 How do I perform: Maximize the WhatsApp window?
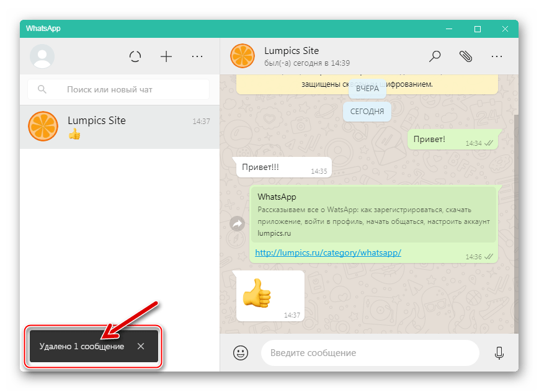(x=477, y=29)
